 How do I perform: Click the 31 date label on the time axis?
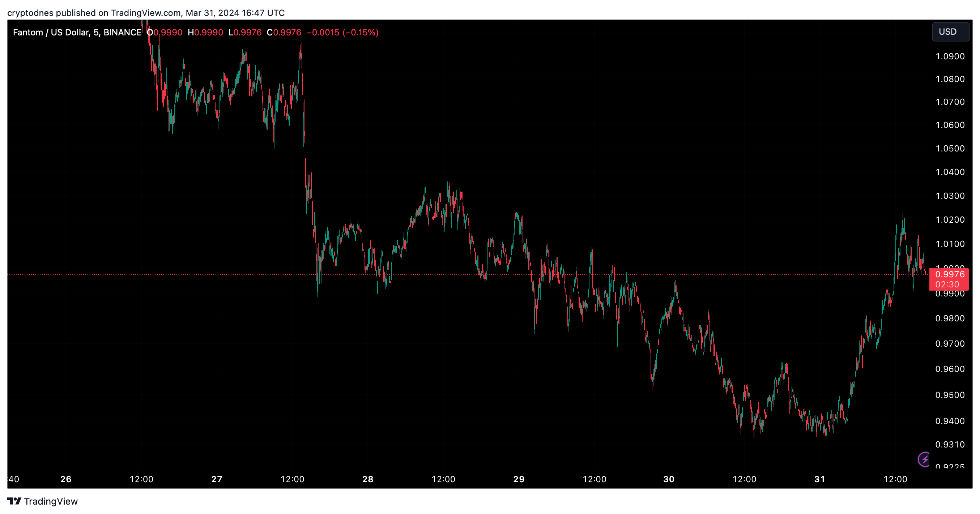click(819, 479)
